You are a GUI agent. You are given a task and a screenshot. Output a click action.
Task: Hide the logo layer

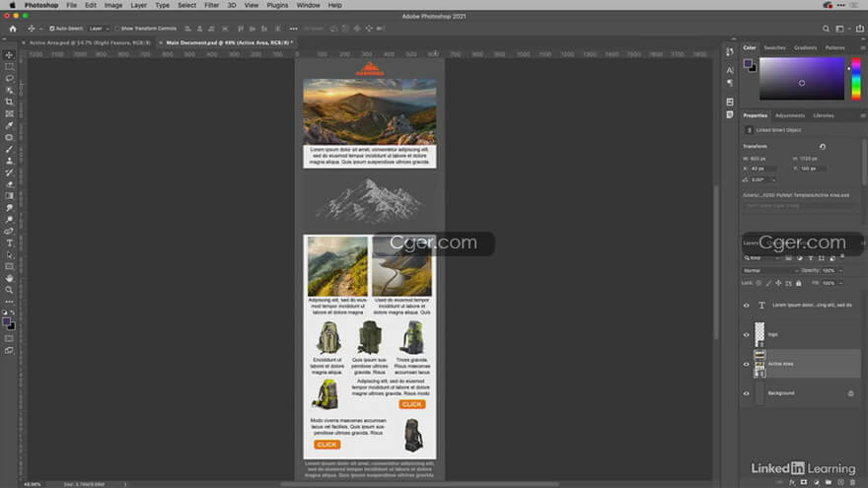(x=747, y=335)
